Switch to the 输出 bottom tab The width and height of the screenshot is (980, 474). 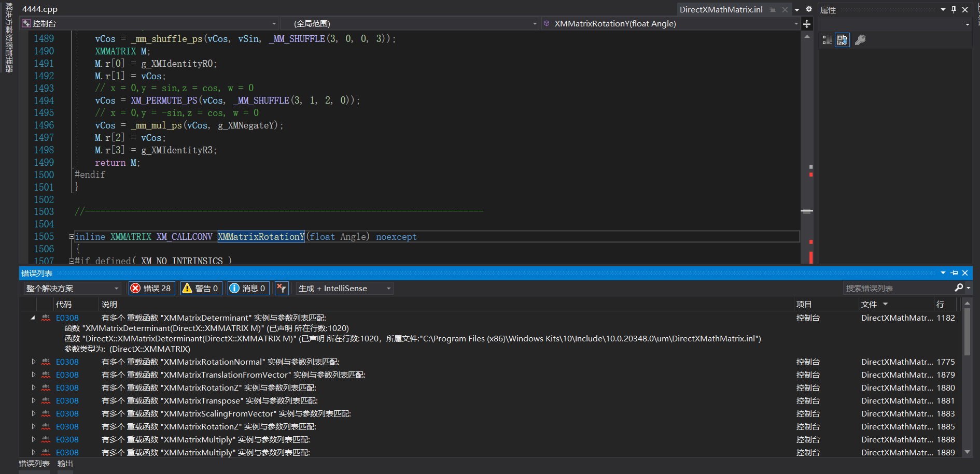65,464
